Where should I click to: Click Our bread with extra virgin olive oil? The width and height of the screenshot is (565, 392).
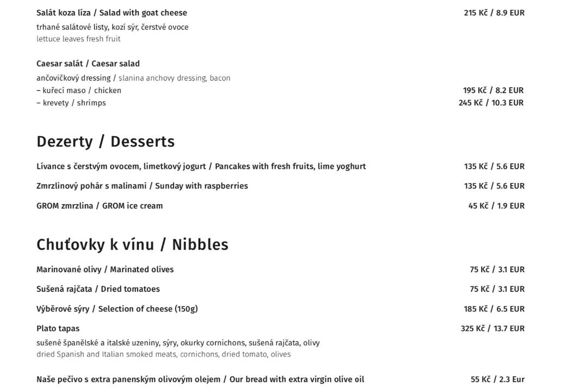coord(200,379)
